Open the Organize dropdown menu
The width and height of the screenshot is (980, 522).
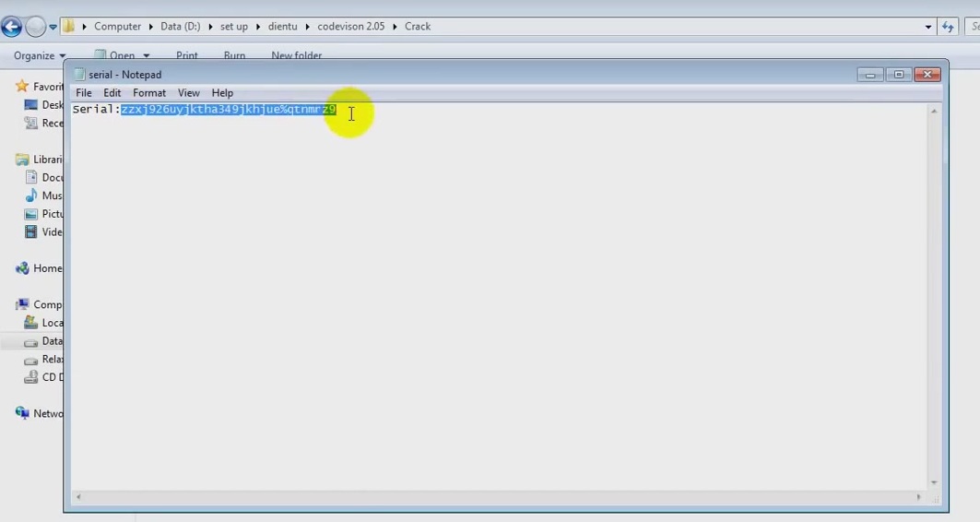(x=40, y=55)
